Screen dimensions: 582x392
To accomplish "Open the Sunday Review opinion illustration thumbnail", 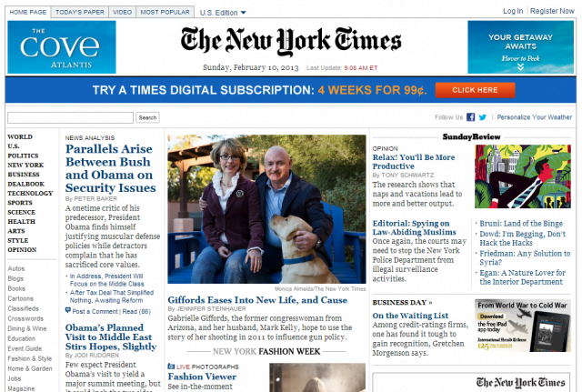I will (523, 176).
